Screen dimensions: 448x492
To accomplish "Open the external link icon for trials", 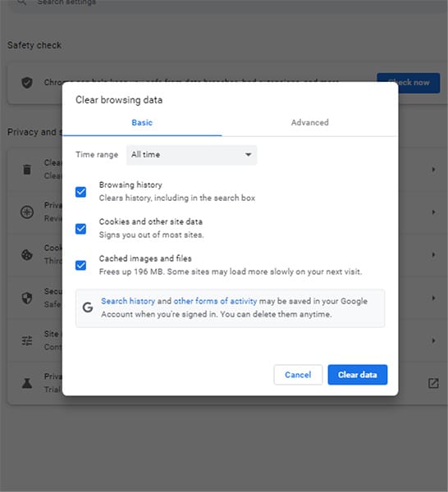I will pos(433,383).
